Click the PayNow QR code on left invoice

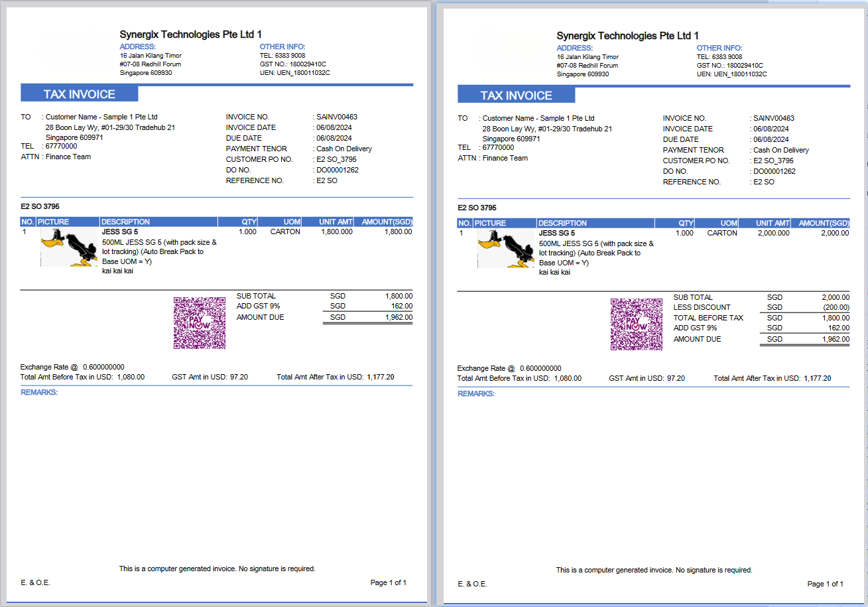(x=199, y=324)
